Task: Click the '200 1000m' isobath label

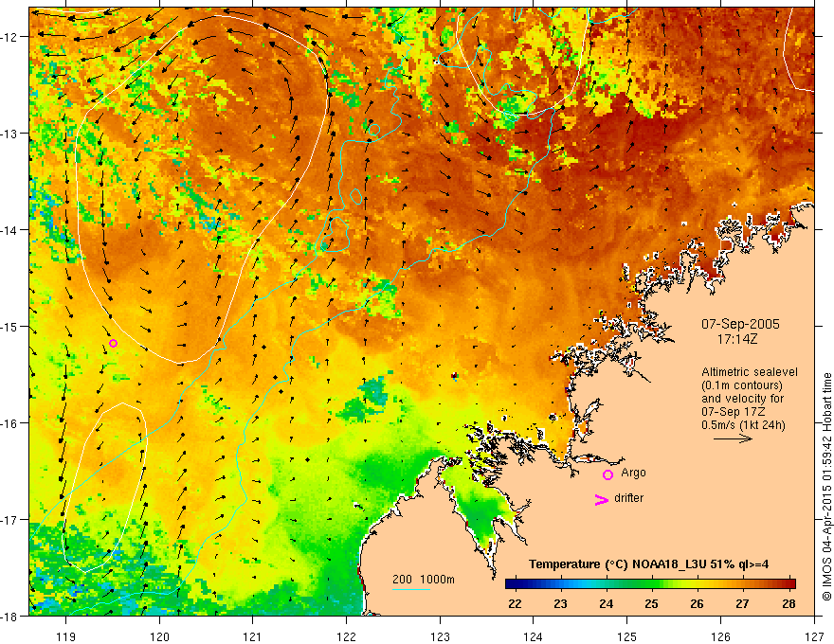Action: [x=424, y=580]
